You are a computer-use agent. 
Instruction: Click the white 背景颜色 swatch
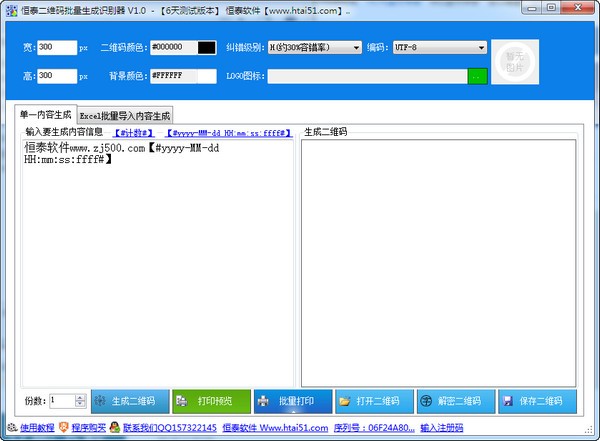(x=207, y=76)
